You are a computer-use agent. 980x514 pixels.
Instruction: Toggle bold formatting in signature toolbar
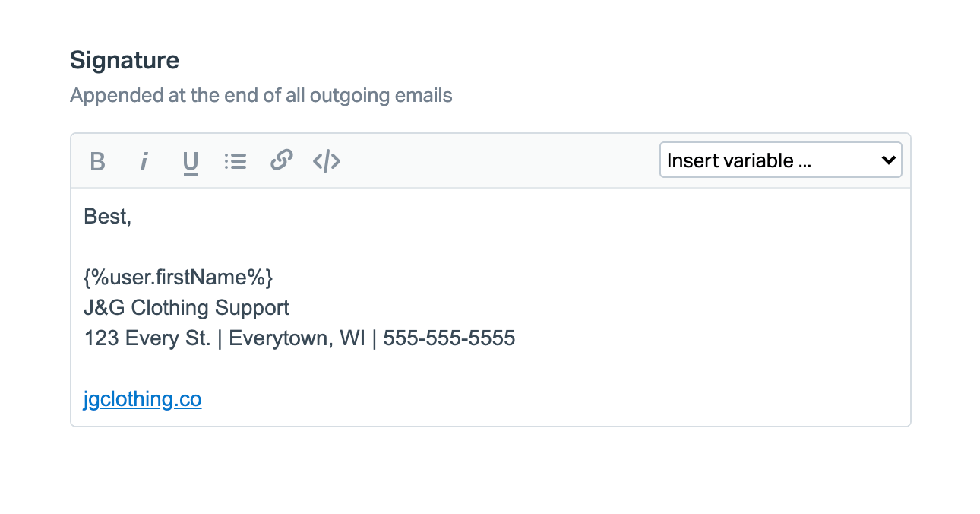[x=97, y=161]
